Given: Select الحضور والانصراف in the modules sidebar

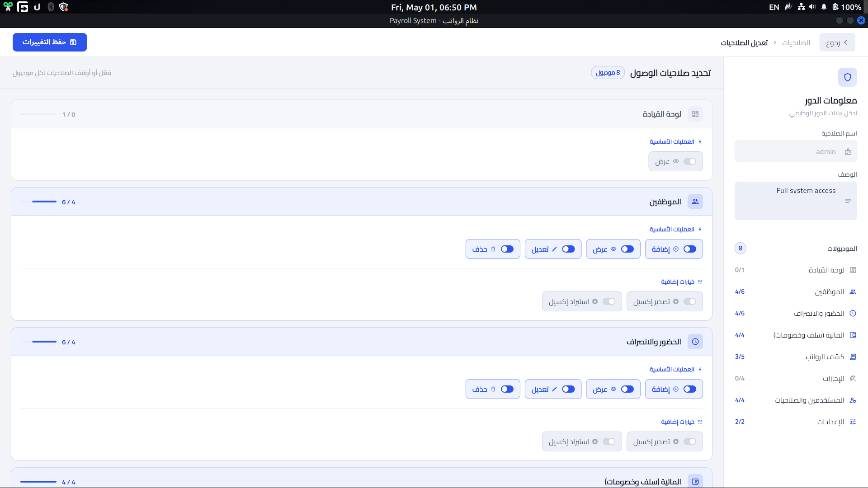Looking at the screenshot, I should tap(796, 314).
